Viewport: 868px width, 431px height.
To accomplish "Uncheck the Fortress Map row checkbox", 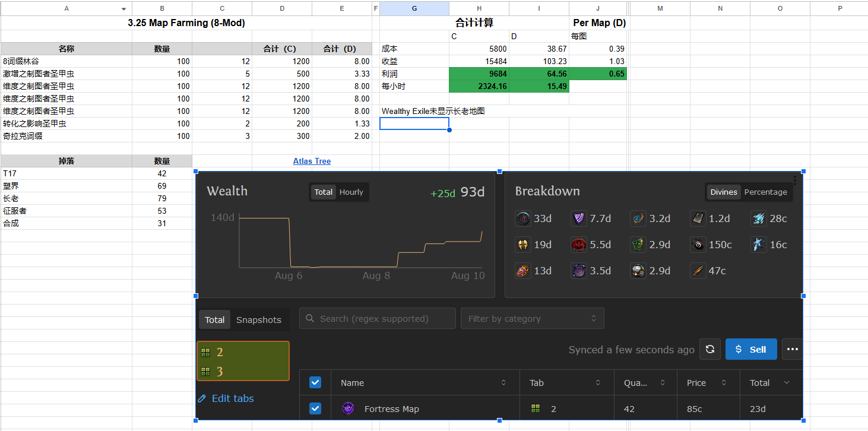I will [315, 408].
